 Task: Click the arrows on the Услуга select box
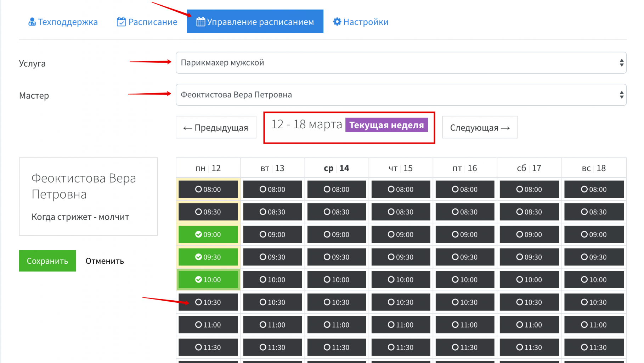(x=621, y=63)
